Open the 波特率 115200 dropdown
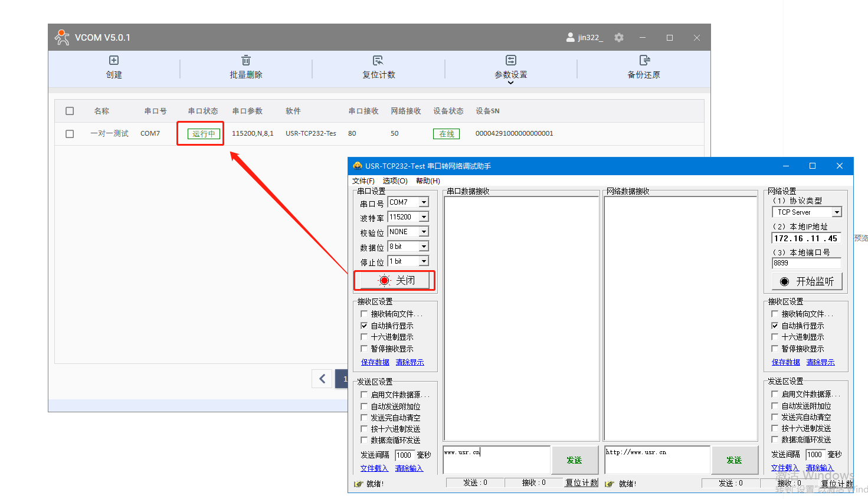The width and height of the screenshot is (868, 499). click(x=424, y=217)
